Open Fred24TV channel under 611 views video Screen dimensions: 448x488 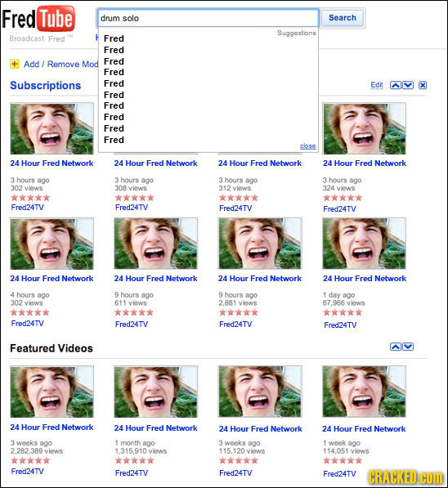(x=132, y=325)
